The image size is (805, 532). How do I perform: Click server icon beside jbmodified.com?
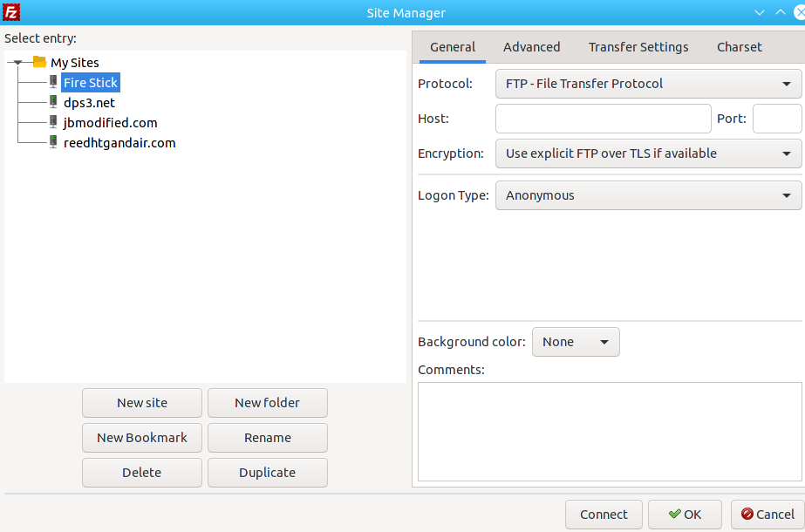pos(53,122)
